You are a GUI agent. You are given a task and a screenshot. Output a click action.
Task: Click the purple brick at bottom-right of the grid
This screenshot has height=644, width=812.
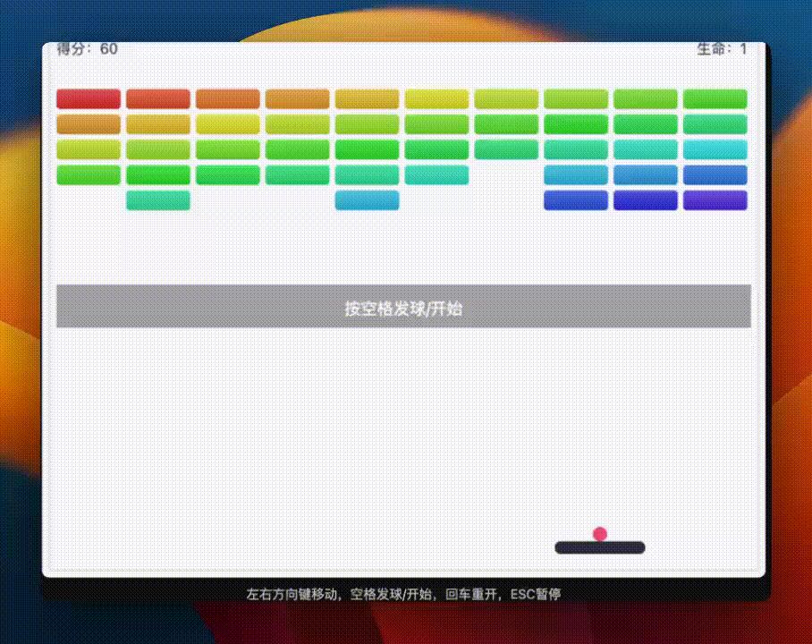(x=715, y=200)
